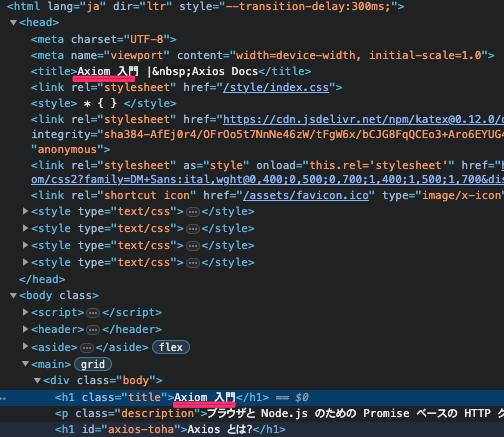Click the "shortcut icon" rel attribute value
The height and width of the screenshot is (437, 504).
click(x=147, y=195)
